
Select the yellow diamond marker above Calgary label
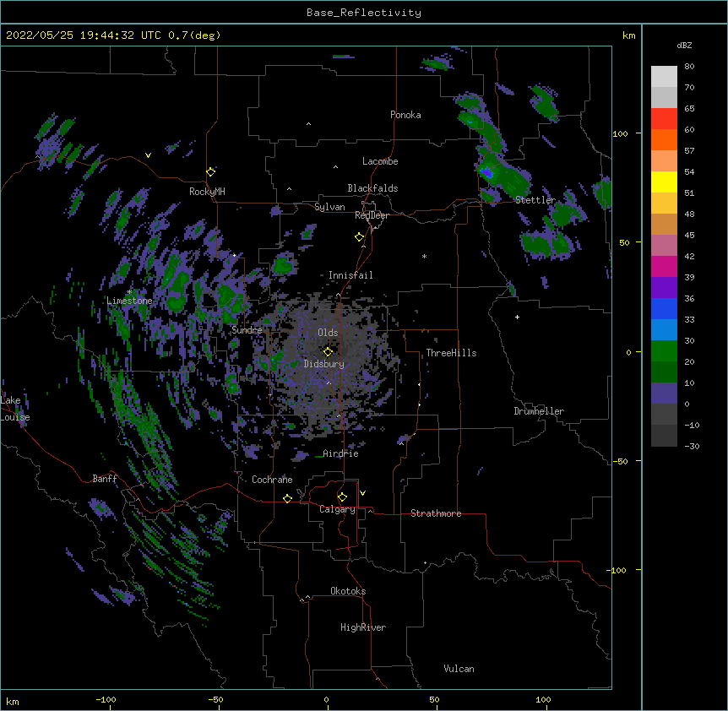[342, 497]
